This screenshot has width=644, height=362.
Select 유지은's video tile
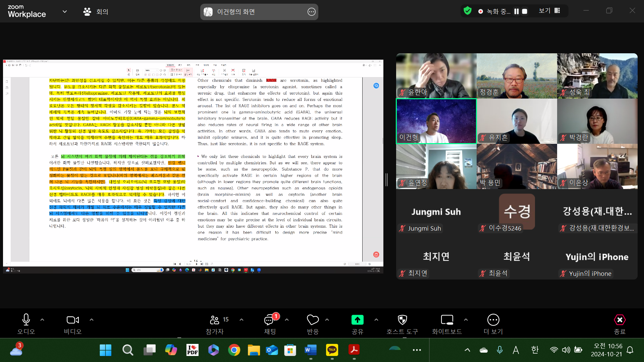pyautogui.click(x=517, y=121)
